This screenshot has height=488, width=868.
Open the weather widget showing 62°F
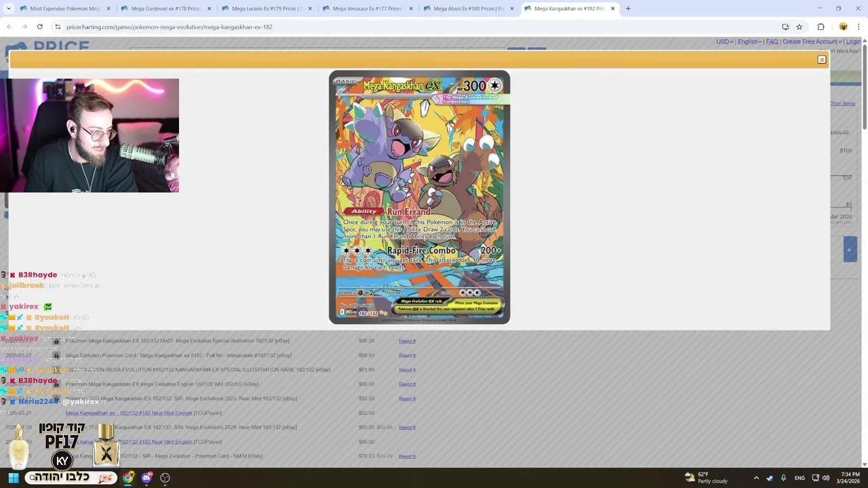(x=705, y=478)
